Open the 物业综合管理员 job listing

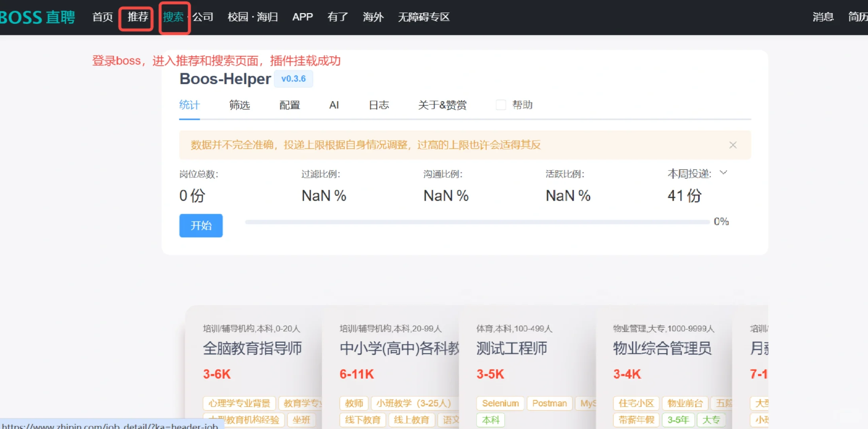click(662, 348)
